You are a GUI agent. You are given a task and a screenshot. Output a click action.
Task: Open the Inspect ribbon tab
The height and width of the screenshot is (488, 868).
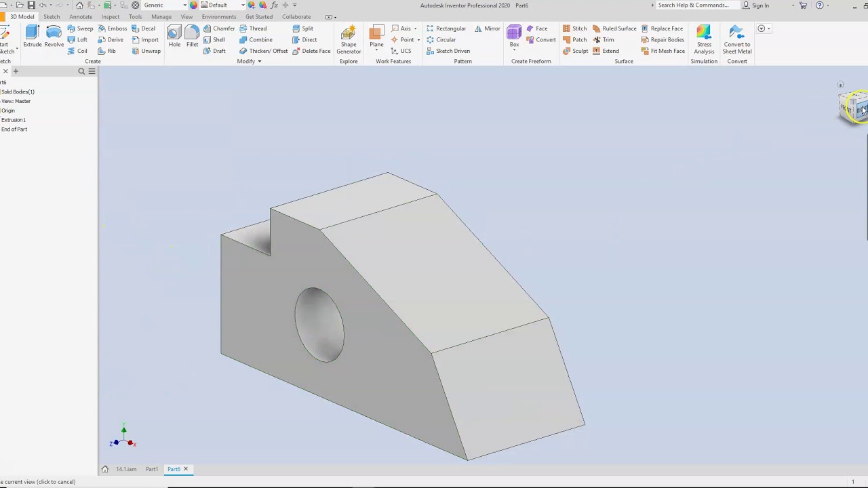pyautogui.click(x=111, y=17)
